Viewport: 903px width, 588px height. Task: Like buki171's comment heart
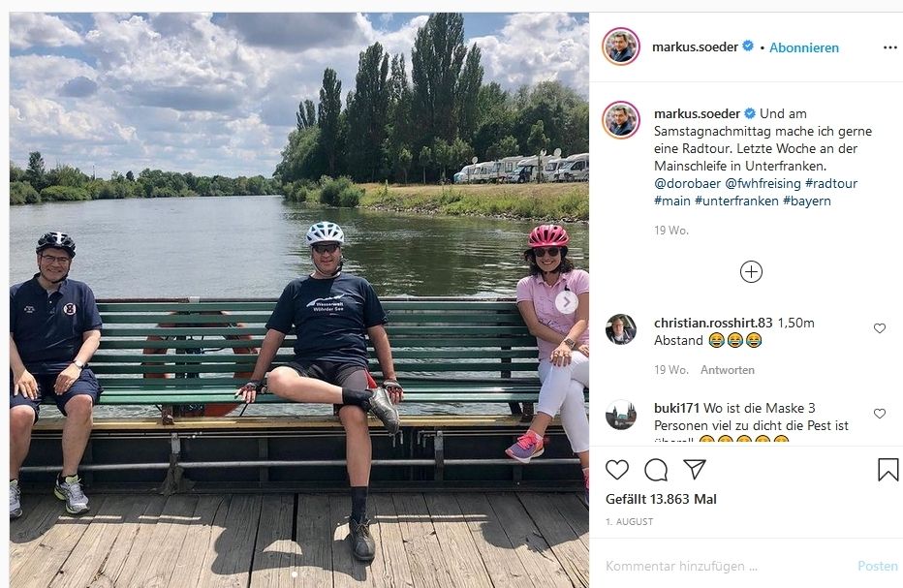880,414
